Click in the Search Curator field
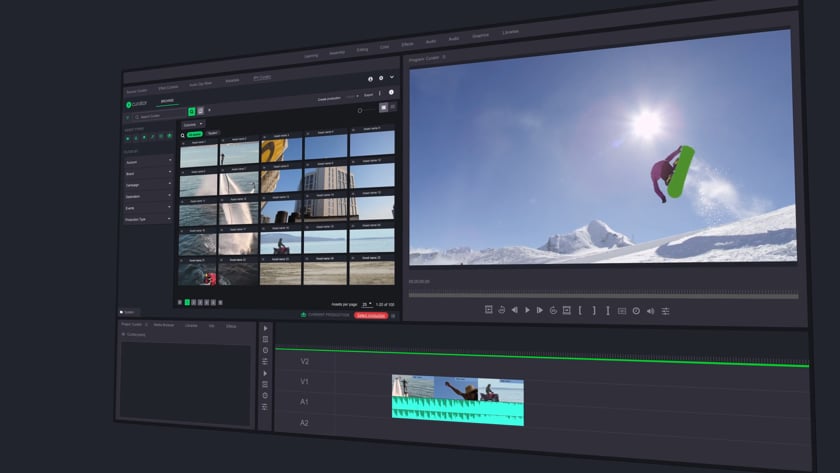The height and width of the screenshot is (473, 840). click(x=160, y=116)
